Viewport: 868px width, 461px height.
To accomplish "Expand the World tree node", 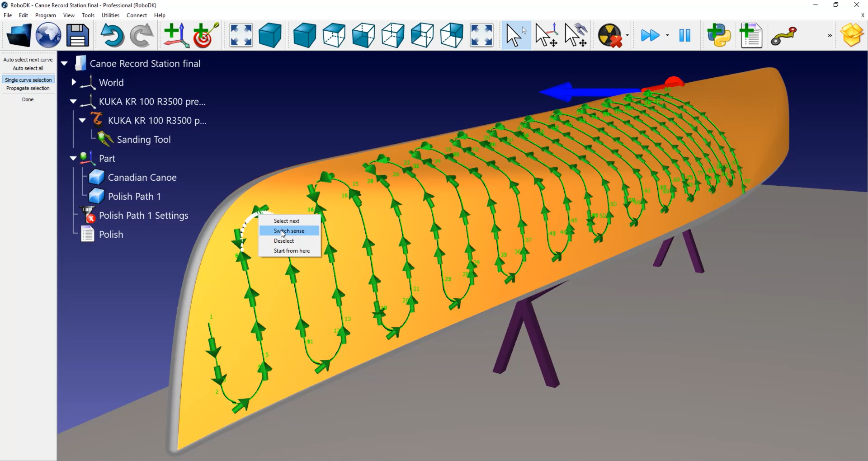I will 74,82.
